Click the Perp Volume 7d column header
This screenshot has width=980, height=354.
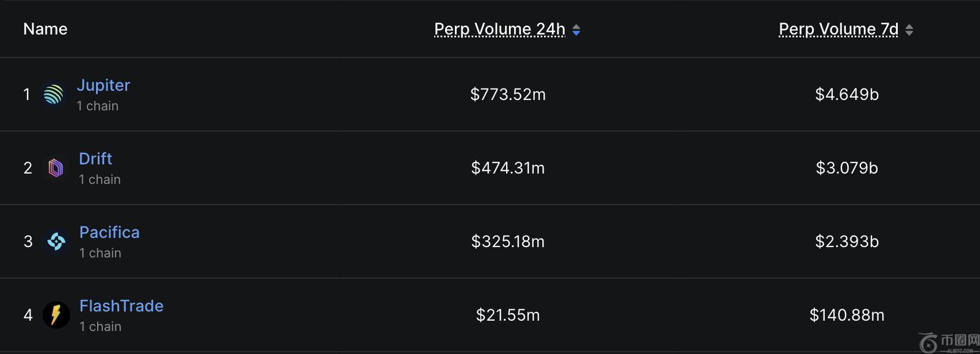point(838,29)
